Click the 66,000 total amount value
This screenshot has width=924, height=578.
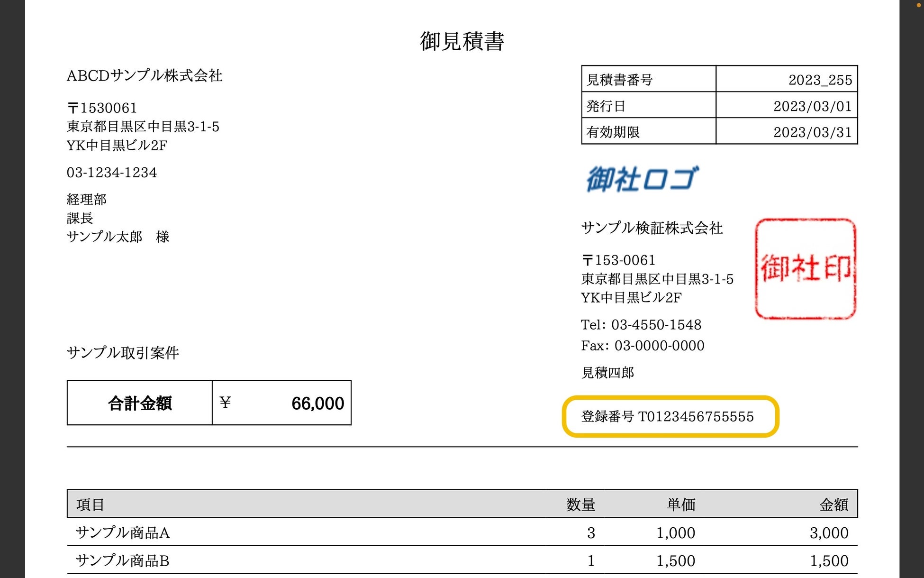coord(317,404)
